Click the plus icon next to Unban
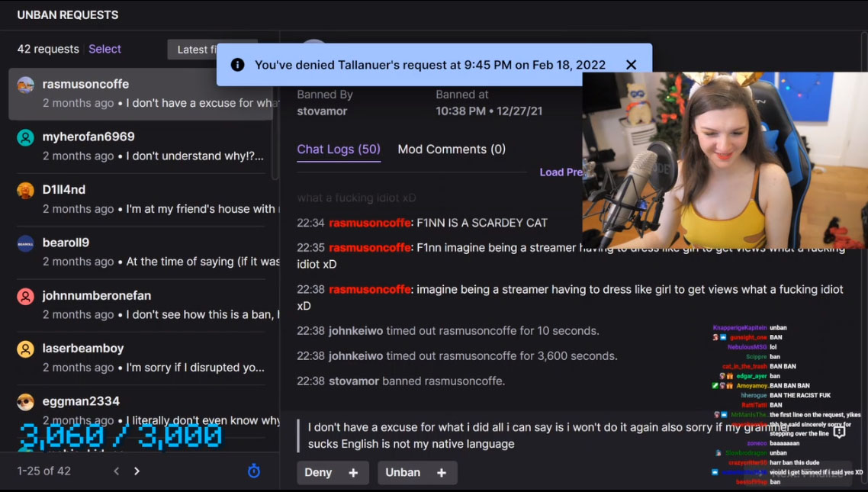Screen dimensions: 868x492 tap(441, 473)
